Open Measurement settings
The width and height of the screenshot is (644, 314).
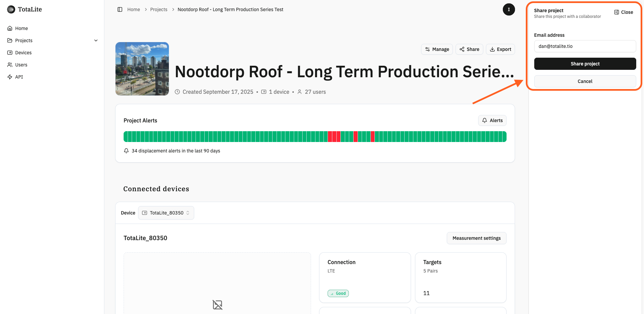click(x=476, y=238)
